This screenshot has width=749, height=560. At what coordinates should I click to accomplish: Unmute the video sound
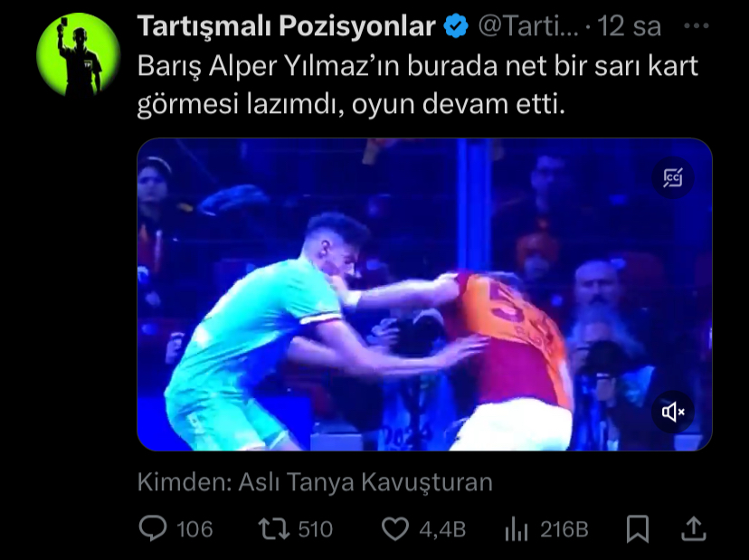pyautogui.click(x=673, y=412)
